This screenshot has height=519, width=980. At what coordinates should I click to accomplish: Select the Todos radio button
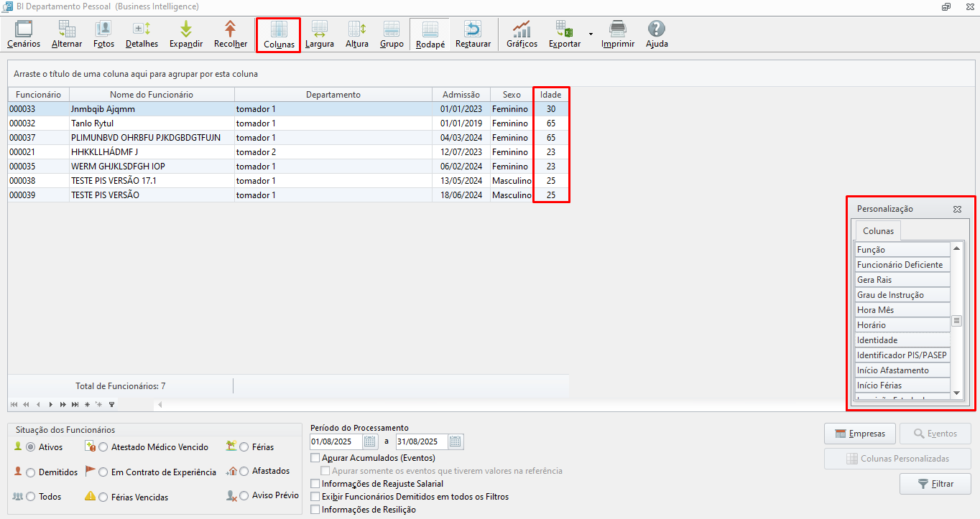coord(31,497)
